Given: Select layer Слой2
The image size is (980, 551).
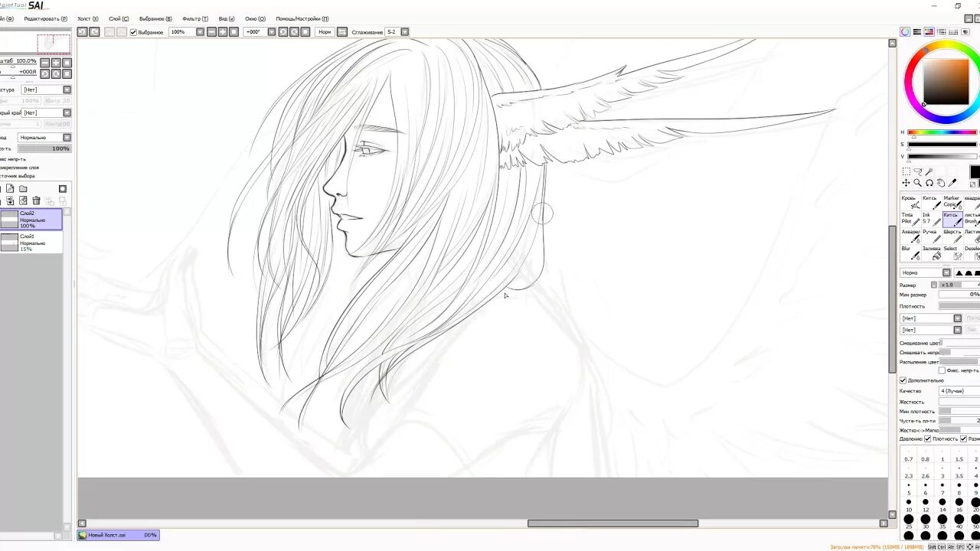Looking at the screenshot, I should pyautogui.click(x=31, y=220).
